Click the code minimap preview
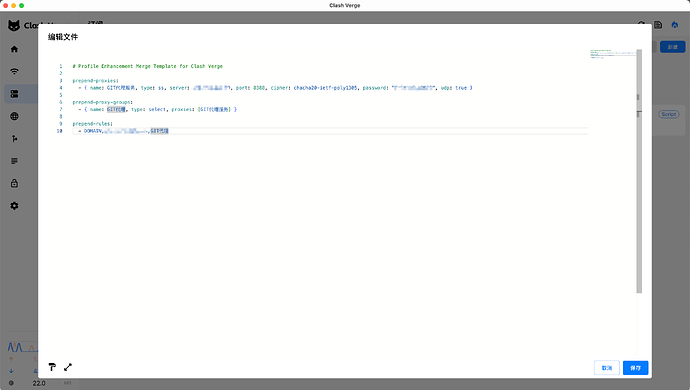 tap(613, 54)
